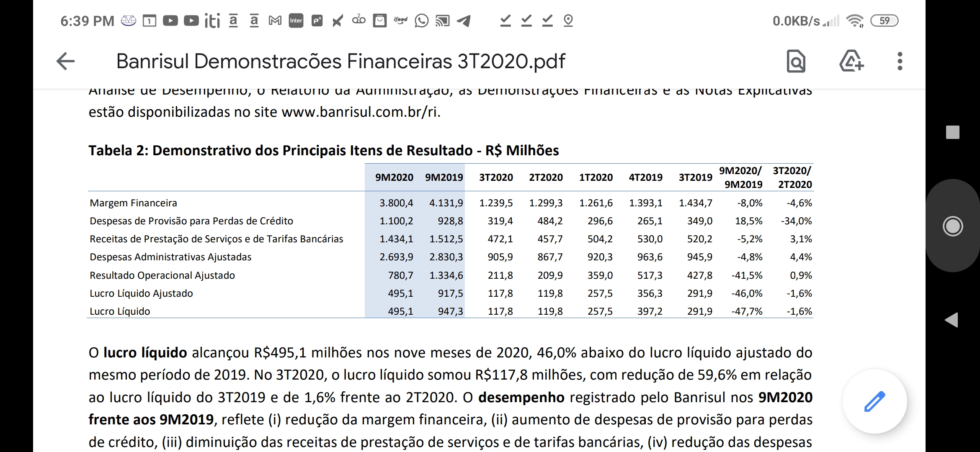
Task: Tap the 9M2020 column header
Action: click(394, 177)
